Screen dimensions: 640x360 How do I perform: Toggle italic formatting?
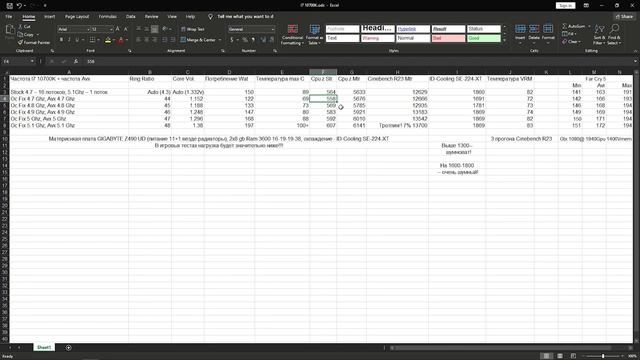point(69,40)
